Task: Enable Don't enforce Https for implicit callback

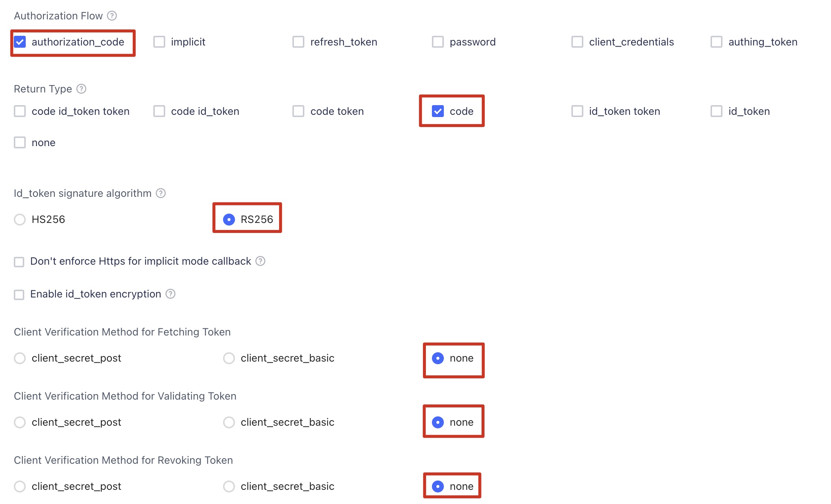Action: pyautogui.click(x=19, y=261)
